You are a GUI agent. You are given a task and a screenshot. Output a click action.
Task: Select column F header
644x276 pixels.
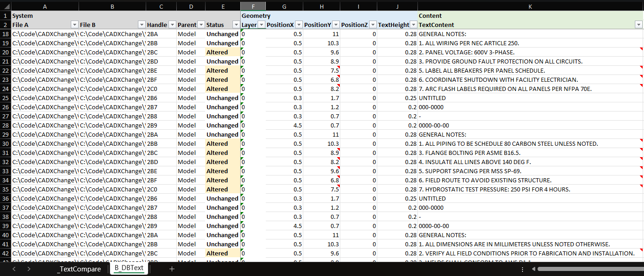(x=253, y=6)
